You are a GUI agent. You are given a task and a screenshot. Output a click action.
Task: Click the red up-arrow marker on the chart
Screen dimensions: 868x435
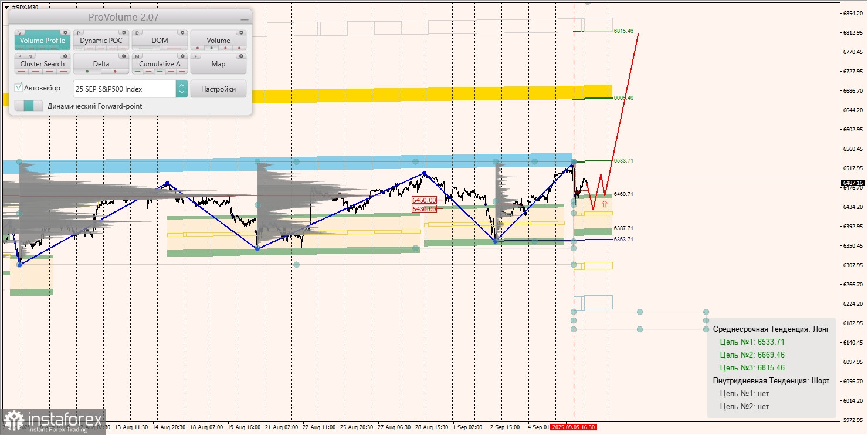(604, 204)
